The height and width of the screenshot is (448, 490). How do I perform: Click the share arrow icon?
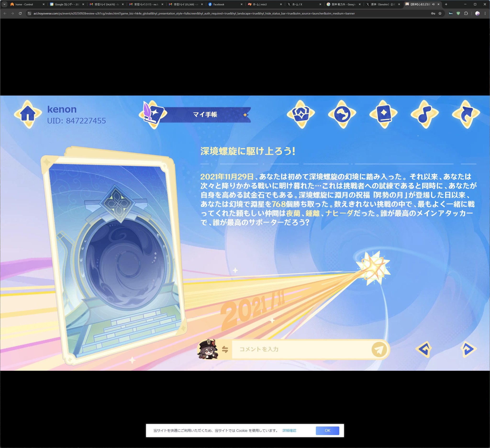466,114
